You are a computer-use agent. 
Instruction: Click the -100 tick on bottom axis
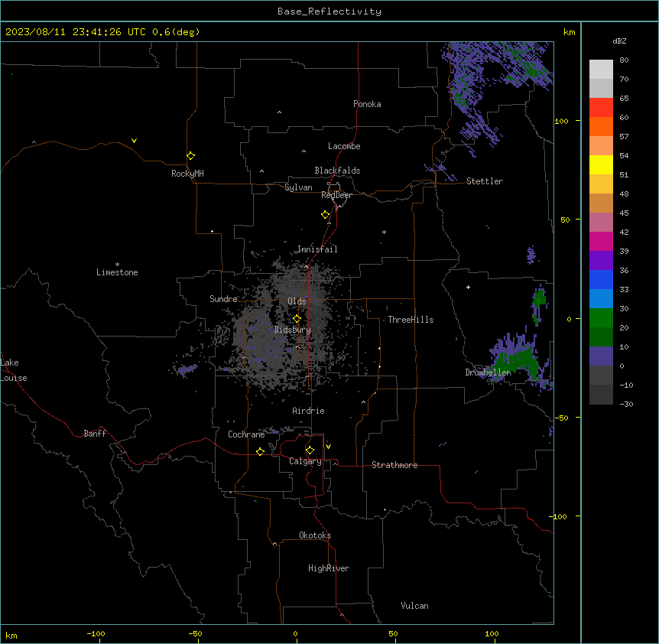[96, 633]
